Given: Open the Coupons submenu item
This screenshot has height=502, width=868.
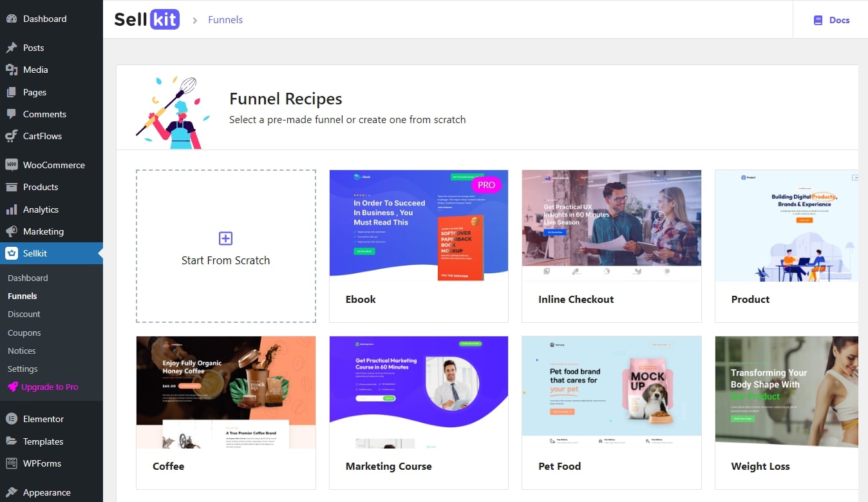Looking at the screenshot, I should tap(24, 333).
